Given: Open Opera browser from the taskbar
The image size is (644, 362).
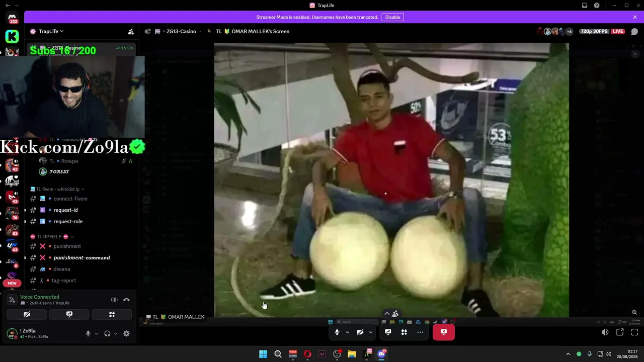Looking at the screenshot, I should 307,354.
